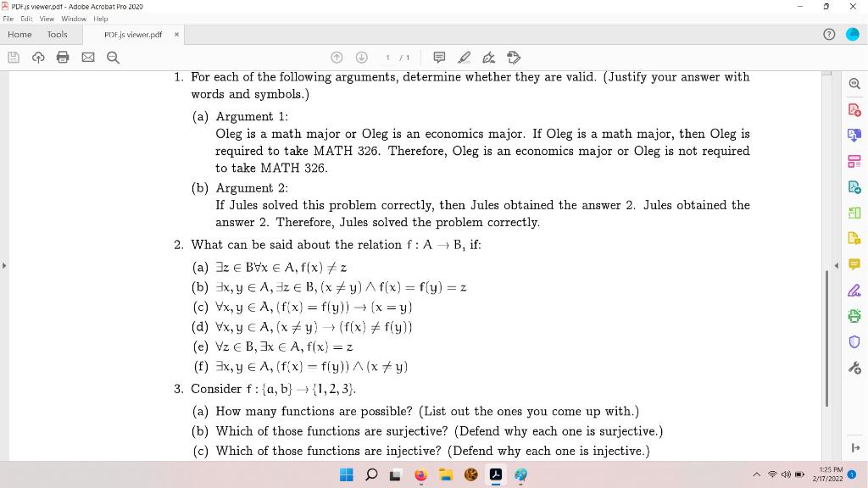Viewport: 868px width, 488px height.
Task: Email the document as attachment
Action: pyautogui.click(x=86, y=57)
